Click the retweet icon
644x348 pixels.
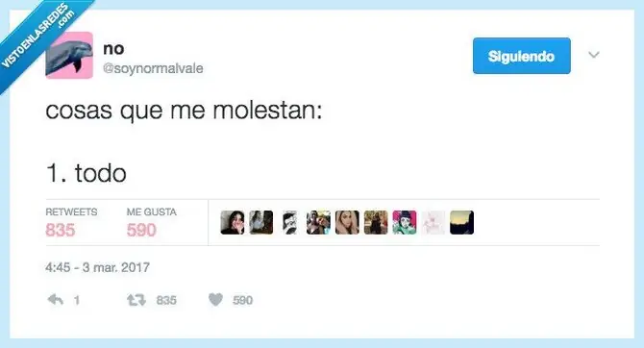[x=136, y=300]
